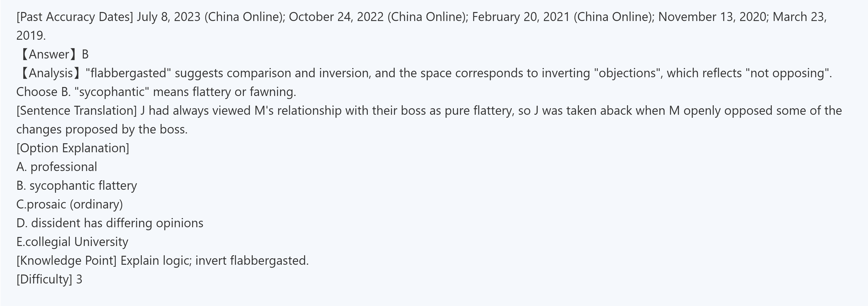The height and width of the screenshot is (306, 868).
Task: Click the "[Past Accuracy Dates]" label
Action: [x=75, y=17]
